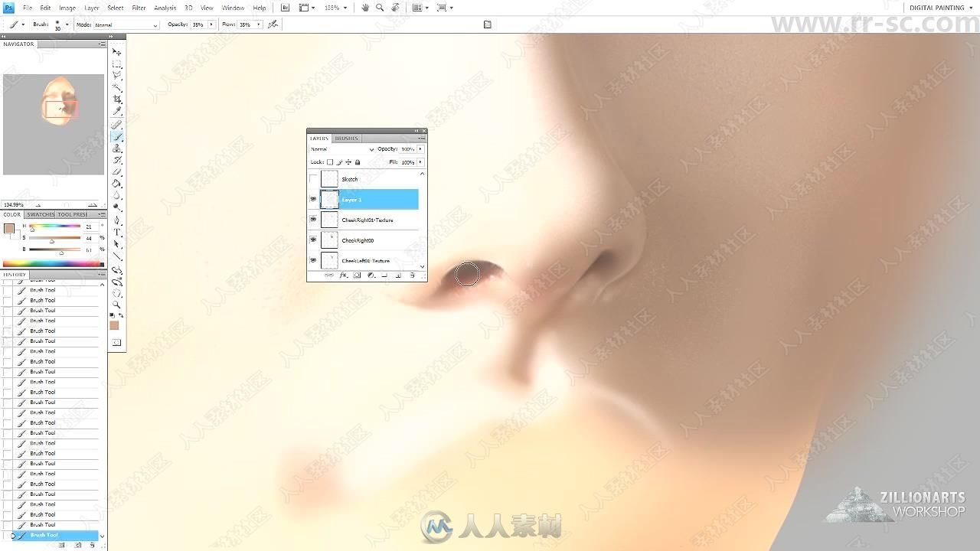Add layer style with fx button

343,275
